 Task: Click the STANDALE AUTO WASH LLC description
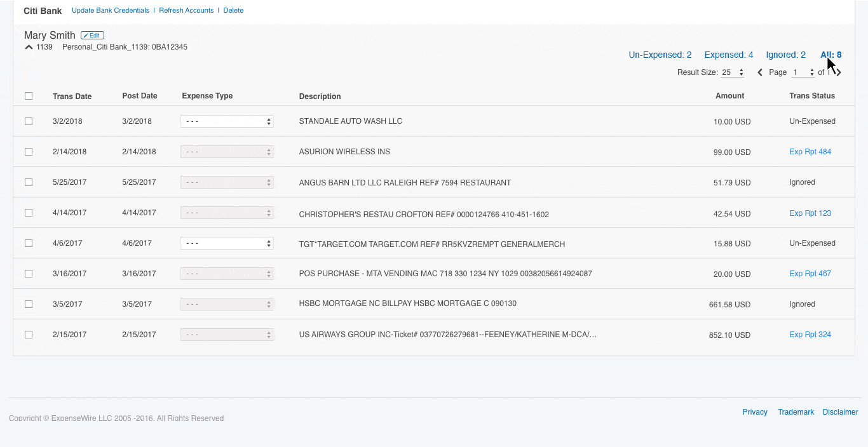click(x=351, y=121)
